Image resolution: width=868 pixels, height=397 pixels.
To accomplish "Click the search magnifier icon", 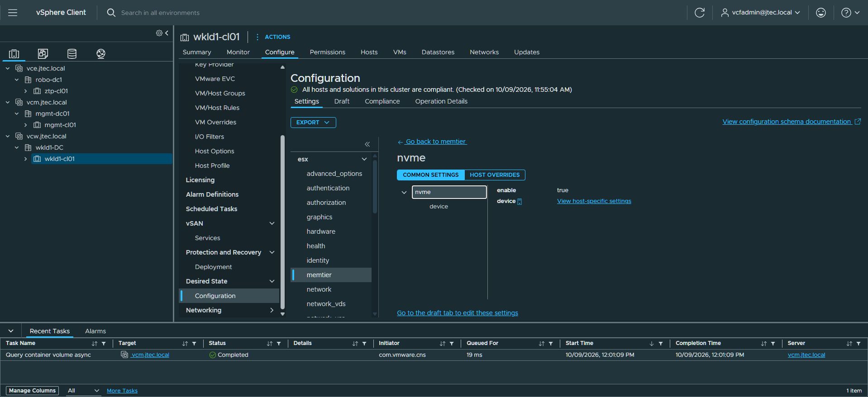I will [x=111, y=13].
